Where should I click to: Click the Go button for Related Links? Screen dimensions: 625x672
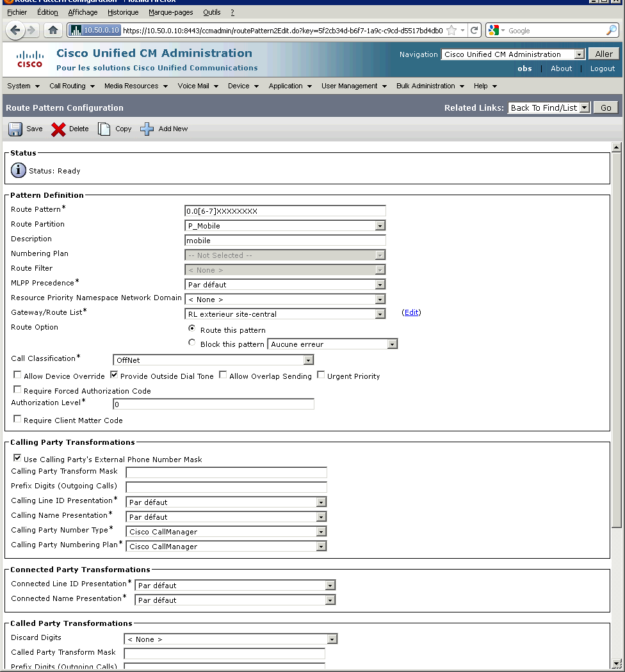pyautogui.click(x=606, y=108)
